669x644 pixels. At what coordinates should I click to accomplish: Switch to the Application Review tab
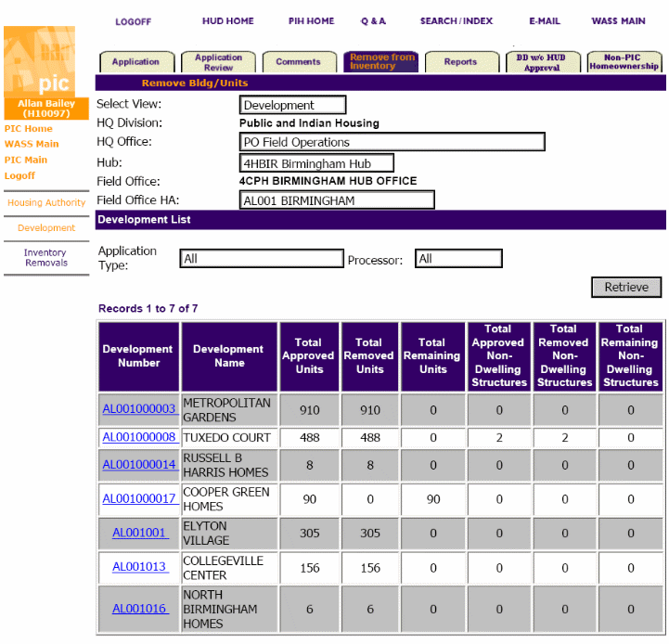pyautogui.click(x=218, y=62)
